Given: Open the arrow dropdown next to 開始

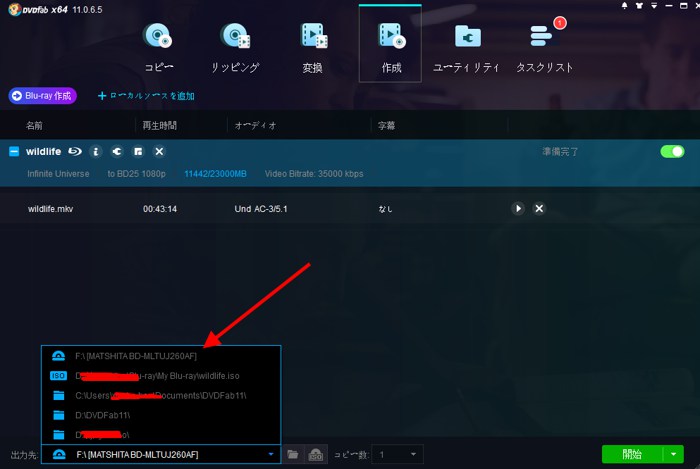Looking at the screenshot, I should pyautogui.click(x=674, y=454).
